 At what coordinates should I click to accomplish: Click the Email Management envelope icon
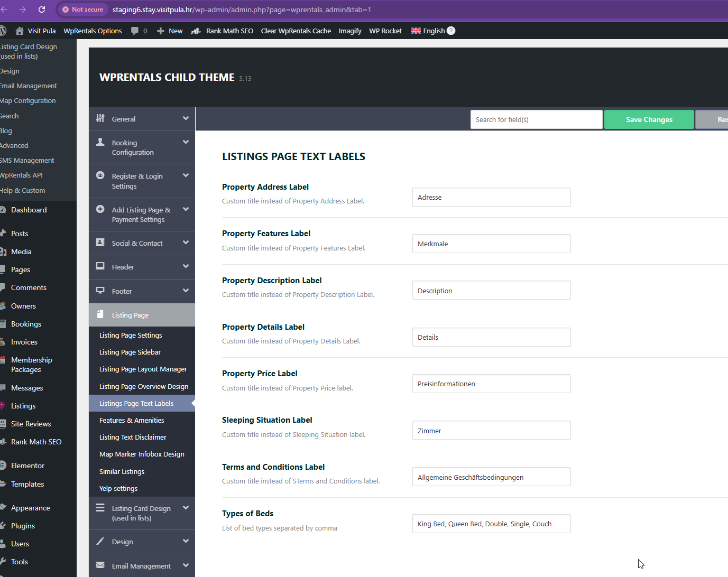click(100, 565)
